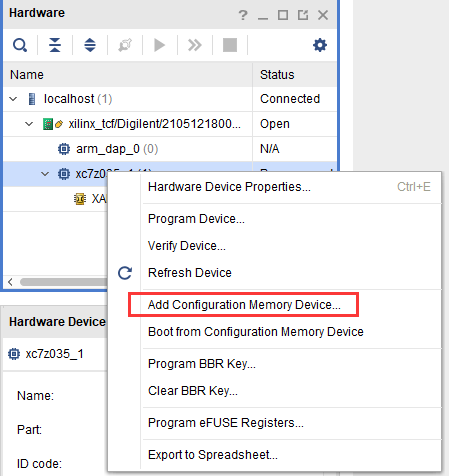The width and height of the screenshot is (449, 476).
Task: Open Hardware Device Properties menu item
Action: click(x=229, y=187)
